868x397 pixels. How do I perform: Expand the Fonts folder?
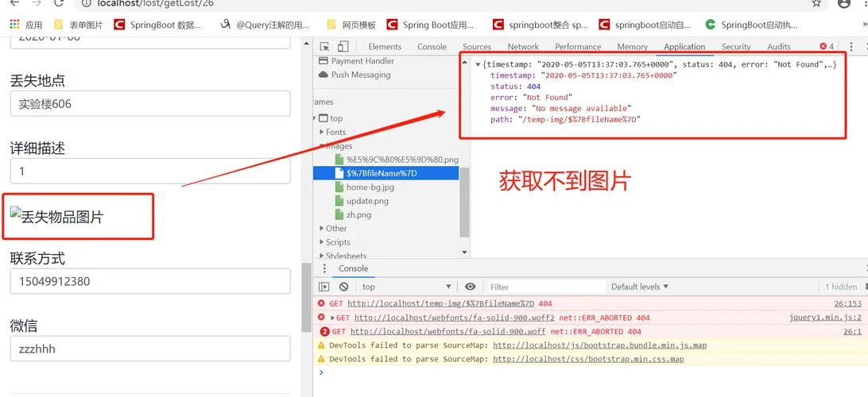pyautogui.click(x=322, y=132)
